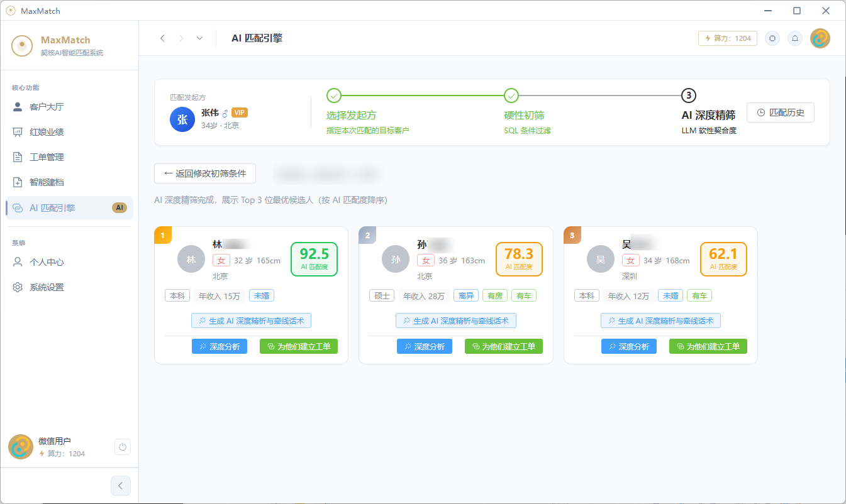Open 客户大厅 in the sidebar
This screenshot has width=846, height=504.
(x=69, y=107)
